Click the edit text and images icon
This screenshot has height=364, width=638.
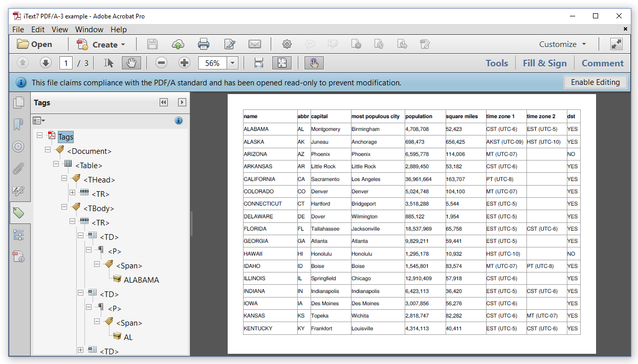coord(230,44)
